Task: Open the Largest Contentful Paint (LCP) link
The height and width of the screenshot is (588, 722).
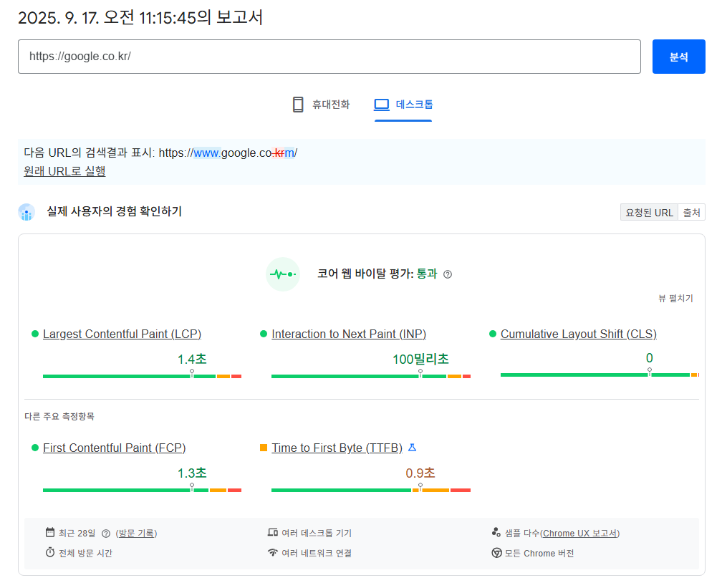Action: (122, 334)
